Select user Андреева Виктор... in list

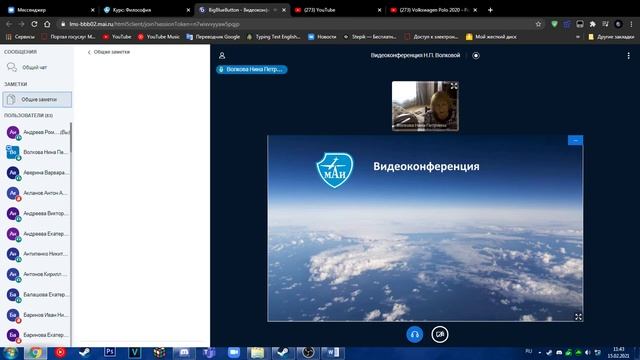coord(37,213)
